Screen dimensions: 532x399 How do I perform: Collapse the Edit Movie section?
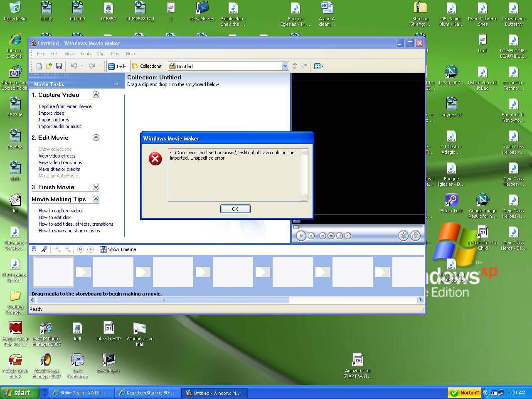click(x=96, y=138)
